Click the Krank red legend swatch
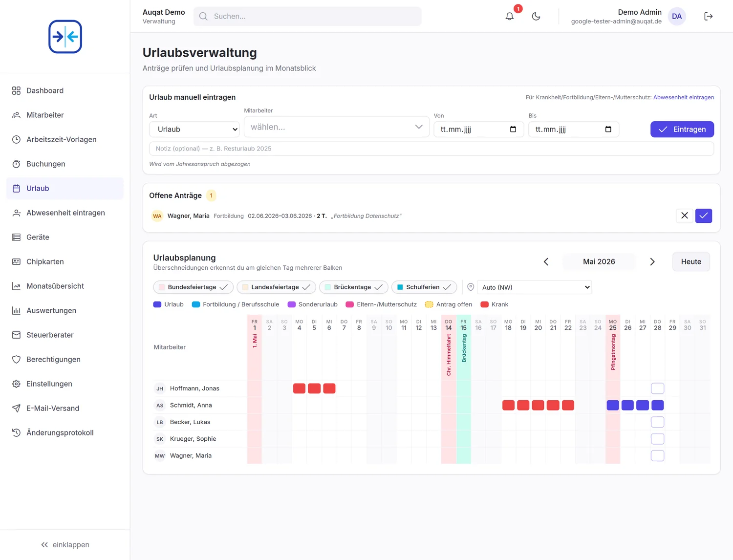 (x=485, y=304)
